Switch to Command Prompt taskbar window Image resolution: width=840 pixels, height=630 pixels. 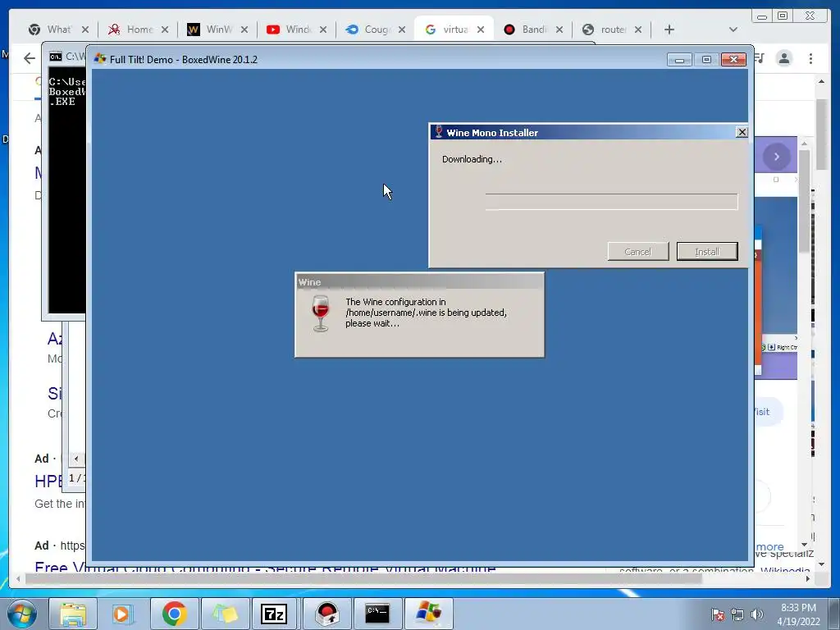377,614
